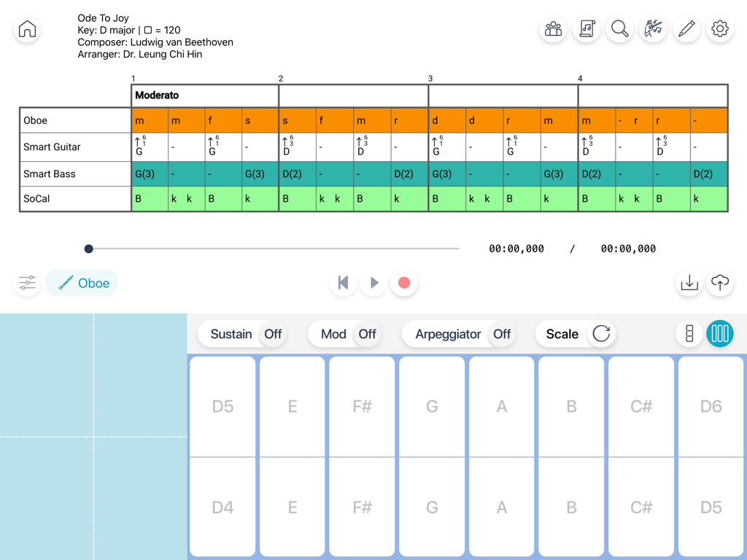747x560 pixels.
Task: Upload project to the cloud
Action: 721,283
